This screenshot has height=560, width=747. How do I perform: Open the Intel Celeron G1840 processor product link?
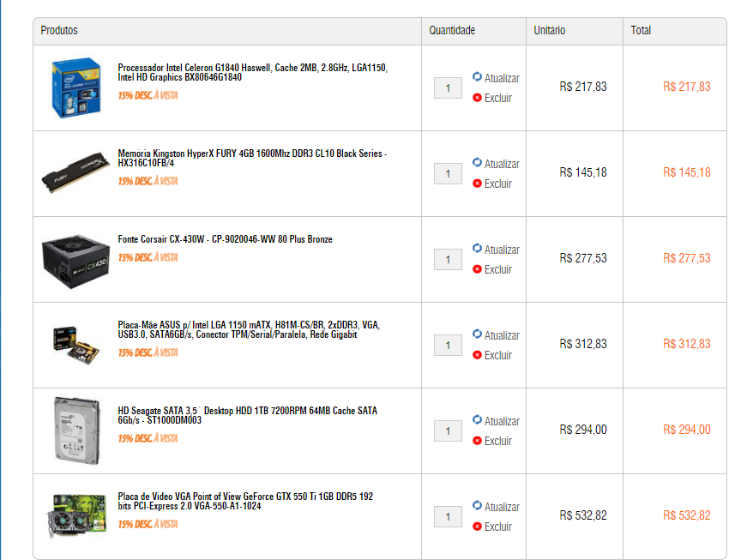252,72
